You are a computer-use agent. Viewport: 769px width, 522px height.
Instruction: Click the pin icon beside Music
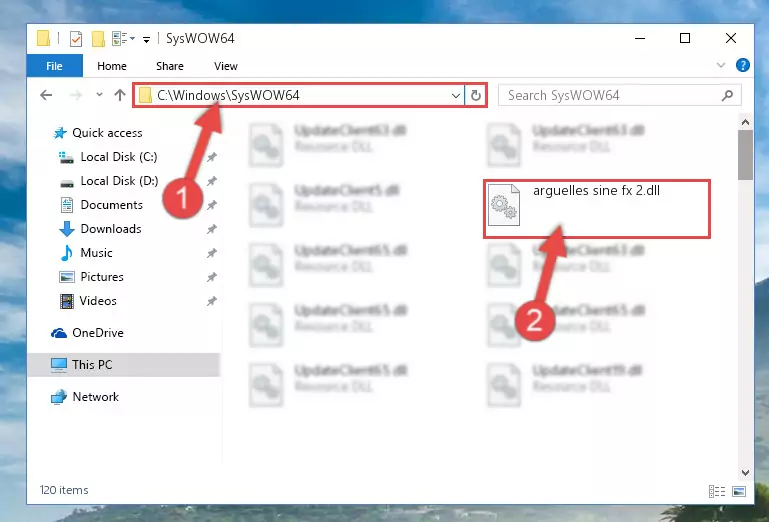[x=211, y=253]
